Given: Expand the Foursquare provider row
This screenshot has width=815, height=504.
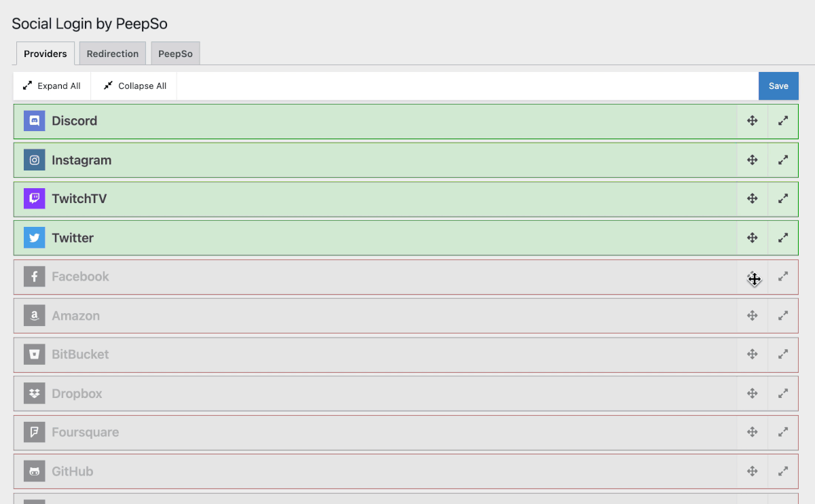Looking at the screenshot, I should coord(783,432).
